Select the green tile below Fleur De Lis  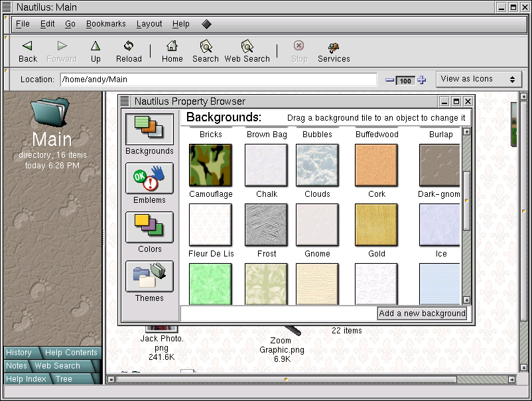coord(210,284)
